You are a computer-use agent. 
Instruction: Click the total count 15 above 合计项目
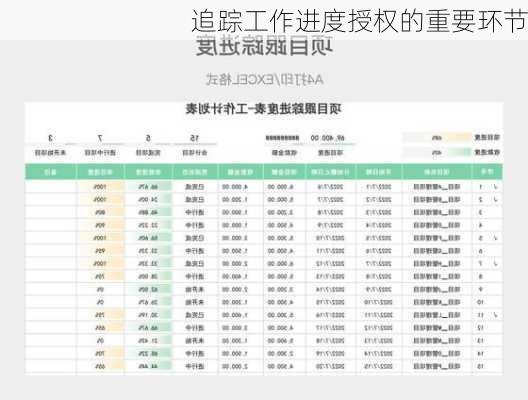click(195, 138)
